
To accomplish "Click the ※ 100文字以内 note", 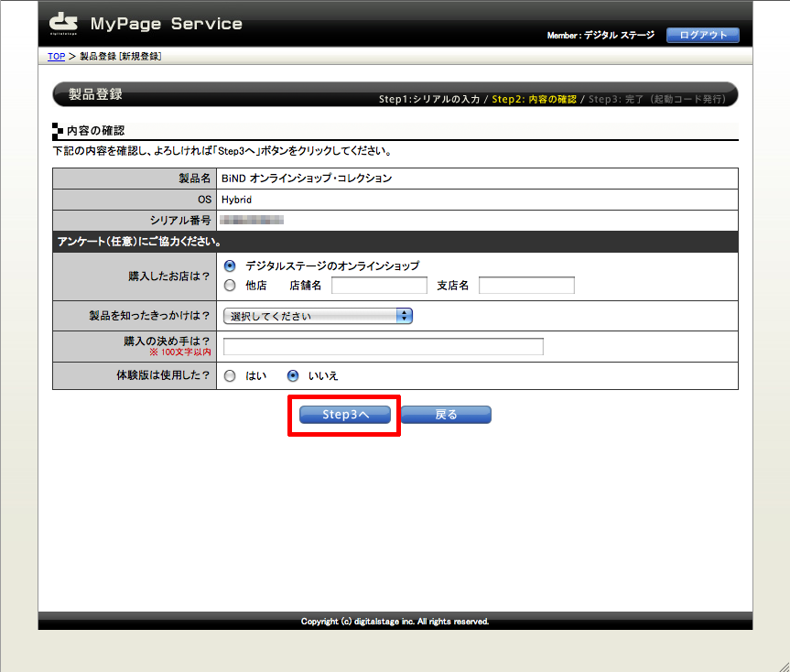I will pos(180,352).
